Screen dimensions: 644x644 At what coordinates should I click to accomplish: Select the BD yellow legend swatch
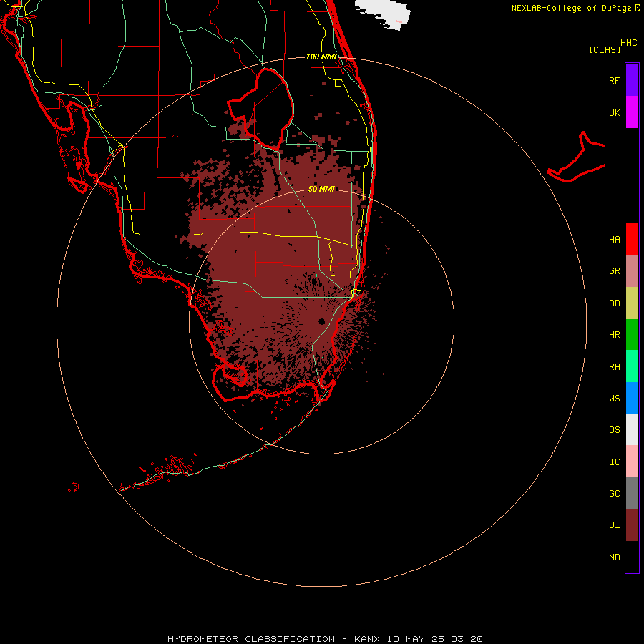click(x=632, y=303)
